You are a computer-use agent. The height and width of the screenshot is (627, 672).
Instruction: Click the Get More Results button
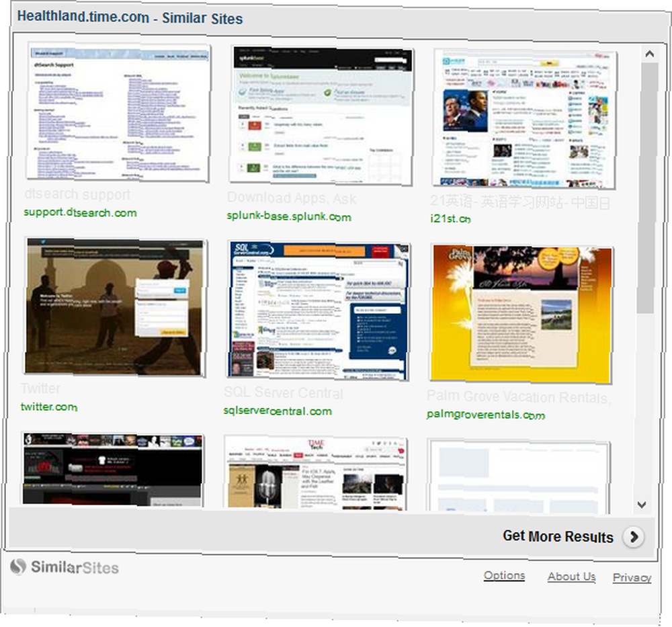573,536
